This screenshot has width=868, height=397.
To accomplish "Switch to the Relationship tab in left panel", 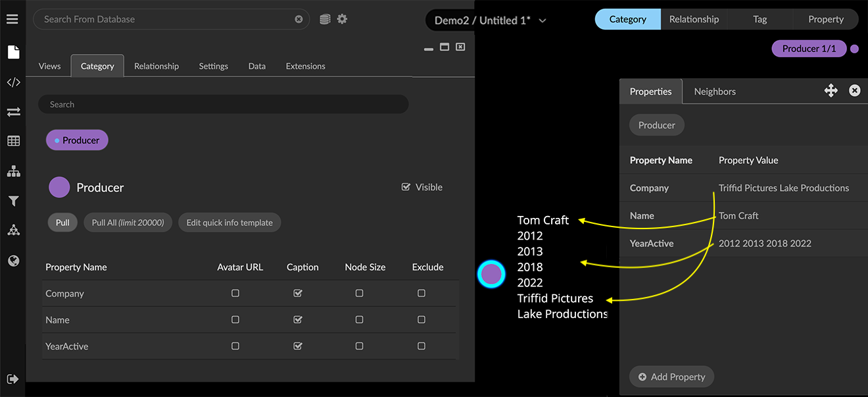I will [x=156, y=66].
